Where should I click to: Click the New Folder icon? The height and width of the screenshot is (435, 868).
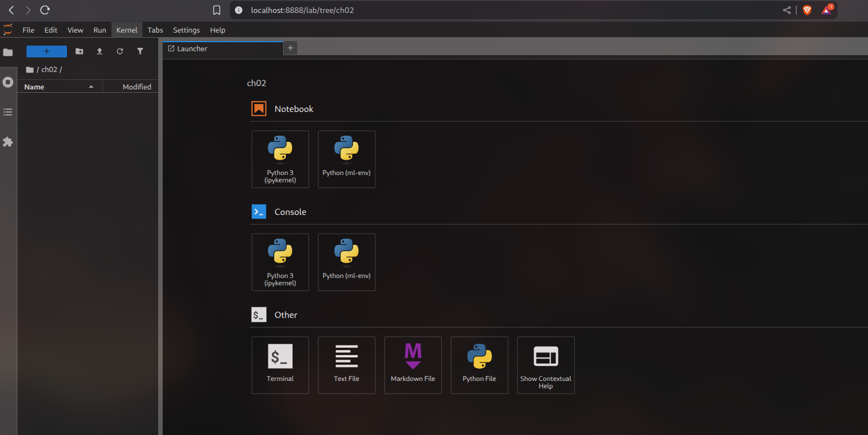79,51
